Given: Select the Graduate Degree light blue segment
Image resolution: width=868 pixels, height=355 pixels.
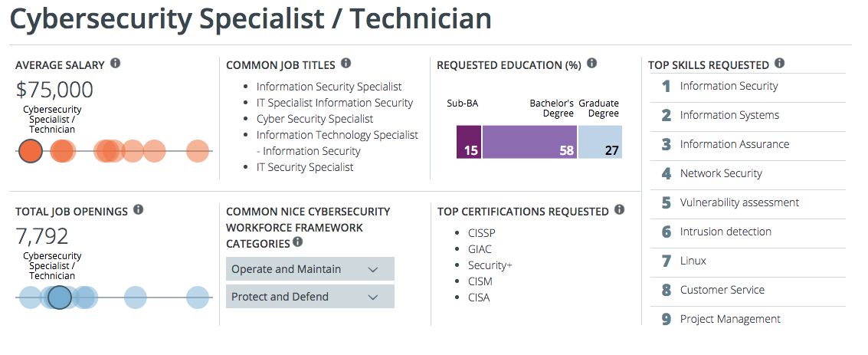Looking at the screenshot, I should [x=600, y=143].
